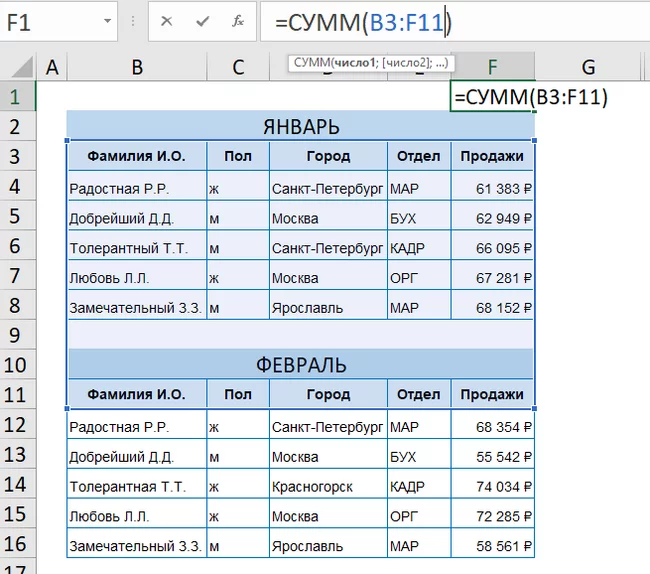The height and width of the screenshot is (574, 650).
Task: Click cell F1 containing the СУММ formula
Action: 492,97
